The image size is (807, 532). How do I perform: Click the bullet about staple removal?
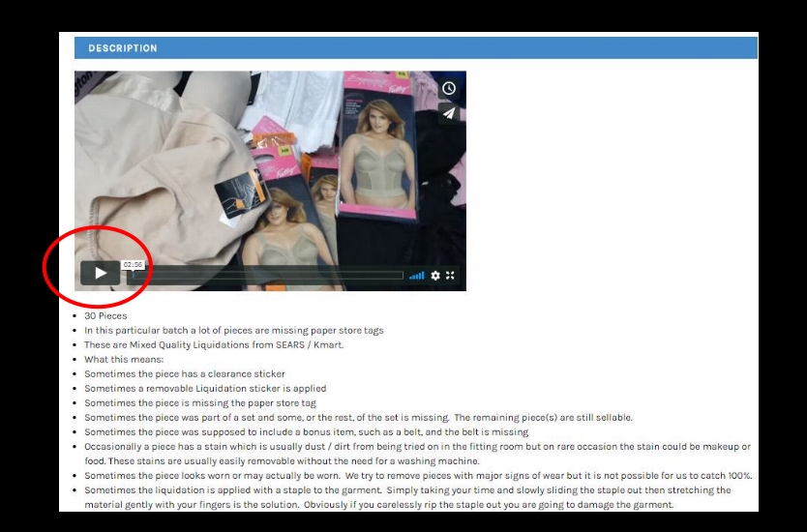[406, 490]
